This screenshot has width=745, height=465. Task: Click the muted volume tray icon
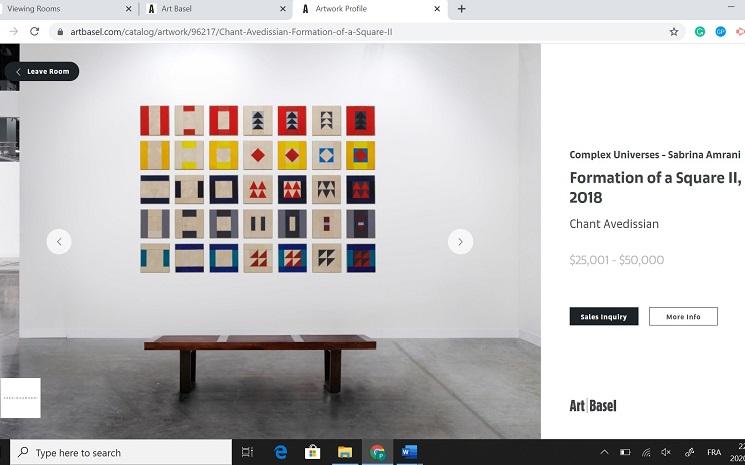pos(666,452)
